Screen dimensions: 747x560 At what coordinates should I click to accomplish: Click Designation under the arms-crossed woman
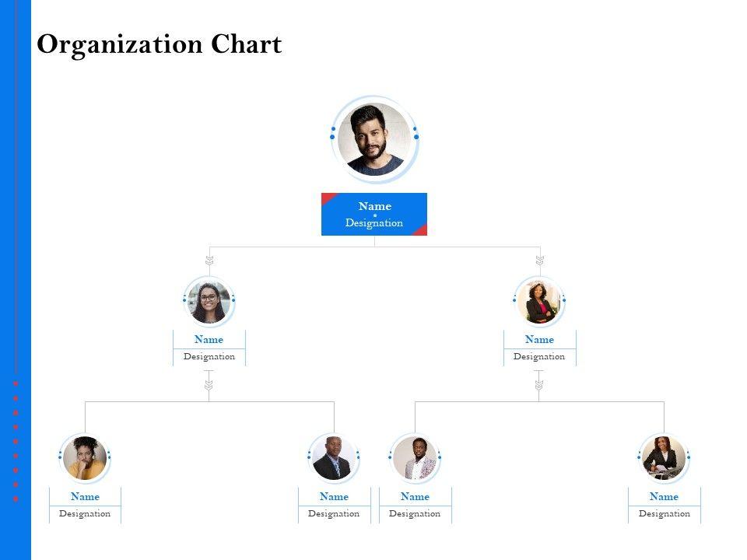[x=539, y=357]
